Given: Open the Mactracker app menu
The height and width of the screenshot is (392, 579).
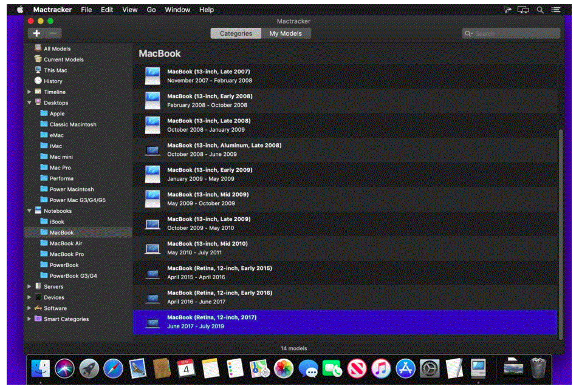Looking at the screenshot, I should (52, 10).
